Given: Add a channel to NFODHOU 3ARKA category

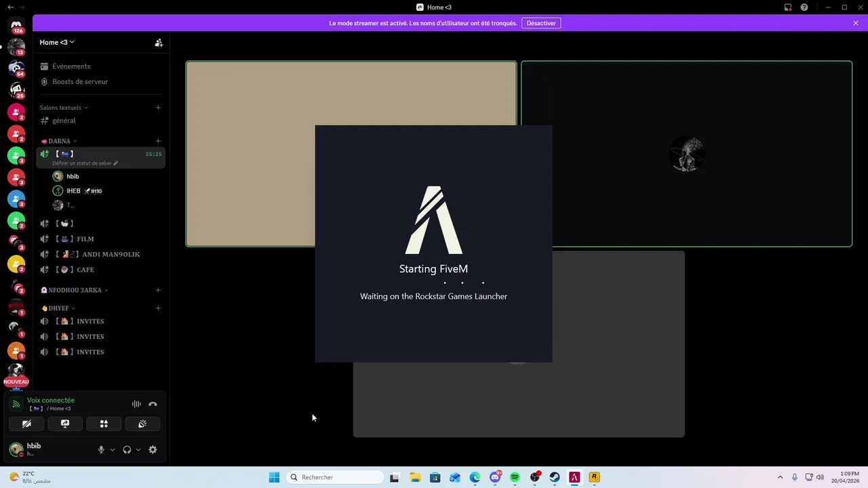Looking at the screenshot, I should click(158, 290).
